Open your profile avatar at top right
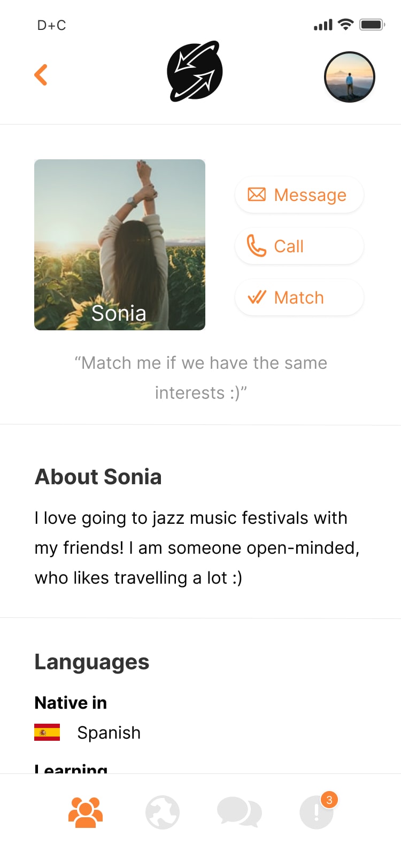Screen dimensions: 401x868 [x=350, y=77]
